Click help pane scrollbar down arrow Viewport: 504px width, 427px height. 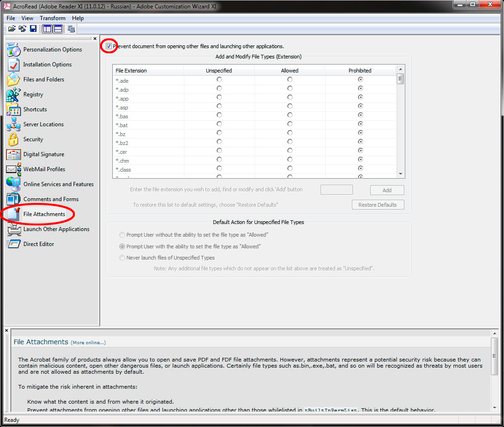point(495,407)
